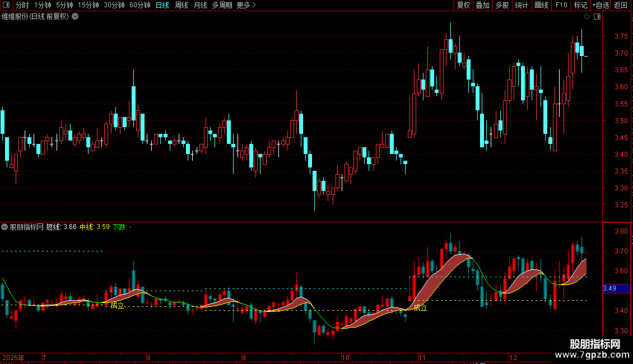Click the 2025年 date axis label
The height and width of the screenshot is (364, 633).
[13, 357]
